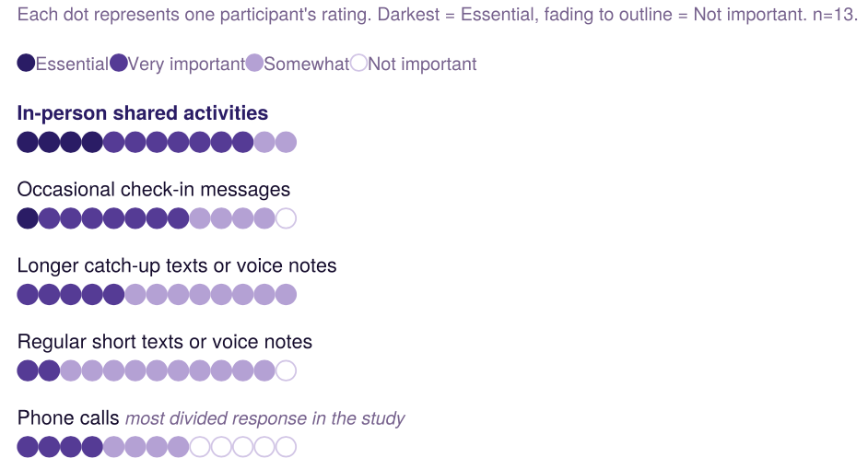Click the Somewhat legend dot
868x470 pixels.
pos(254,63)
